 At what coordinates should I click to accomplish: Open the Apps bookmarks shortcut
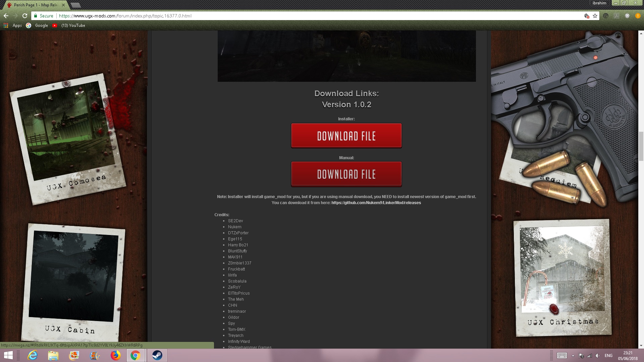pyautogui.click(x=13, y=25)
